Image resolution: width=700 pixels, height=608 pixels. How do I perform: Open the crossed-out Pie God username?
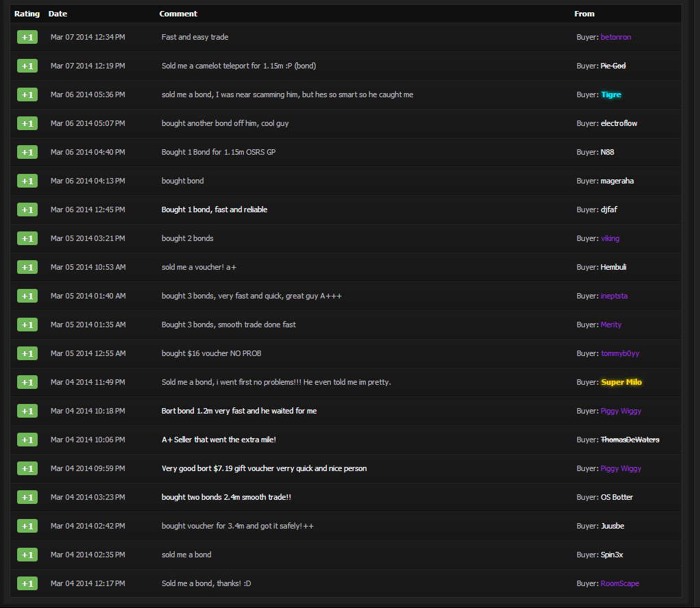tap(613, 66)
